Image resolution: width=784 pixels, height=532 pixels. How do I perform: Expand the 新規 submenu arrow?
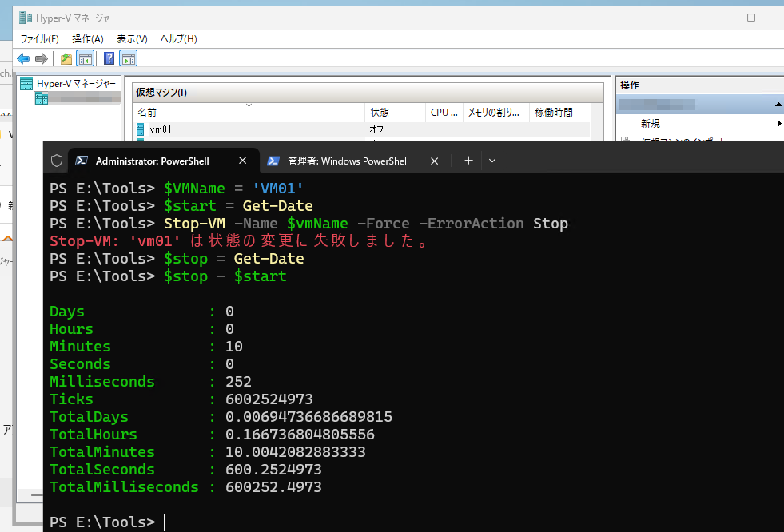pyautogui.click(x=779, y=123)
